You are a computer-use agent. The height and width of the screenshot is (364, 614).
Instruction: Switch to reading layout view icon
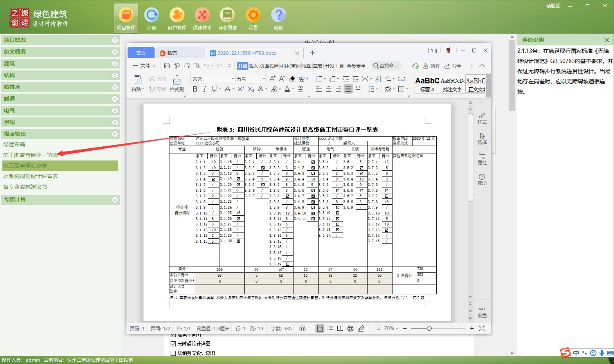[x=340, y=328]
